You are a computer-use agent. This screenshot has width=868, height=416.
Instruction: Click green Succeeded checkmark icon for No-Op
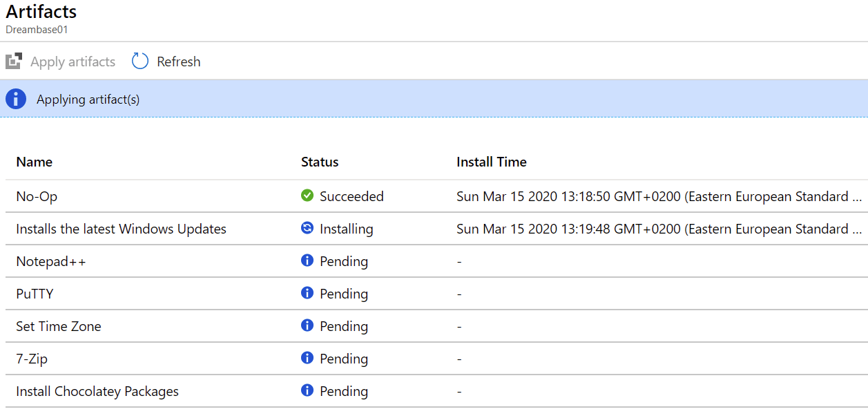[307, 196]
